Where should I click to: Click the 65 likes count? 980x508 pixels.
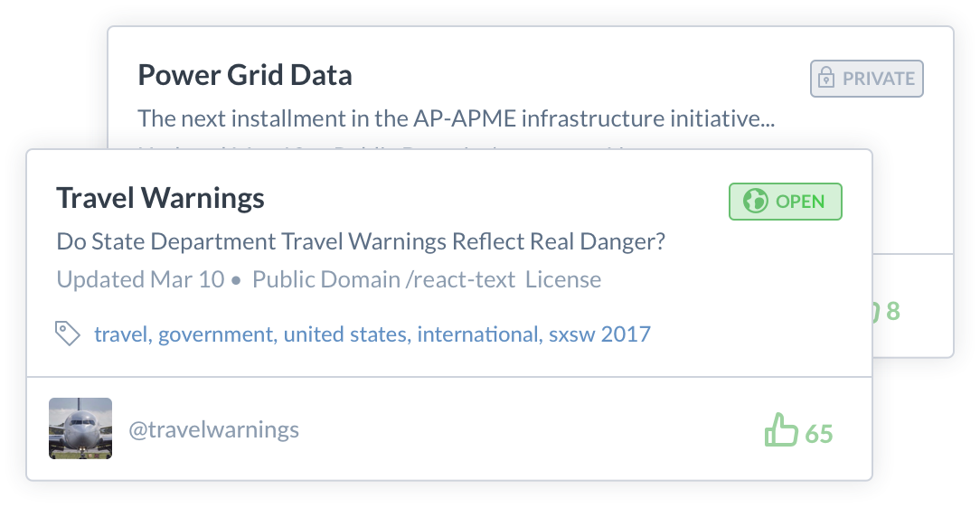point(818,434)
